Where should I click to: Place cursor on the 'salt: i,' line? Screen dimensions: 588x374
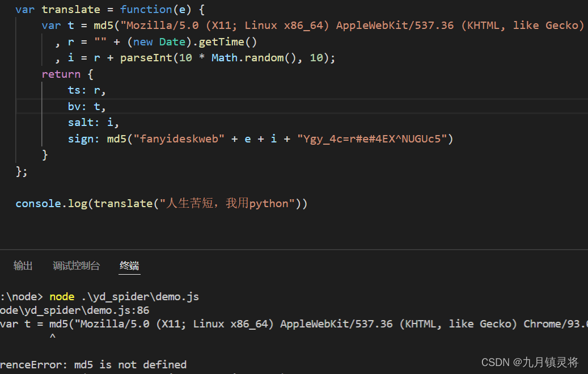tap(94, 123)
